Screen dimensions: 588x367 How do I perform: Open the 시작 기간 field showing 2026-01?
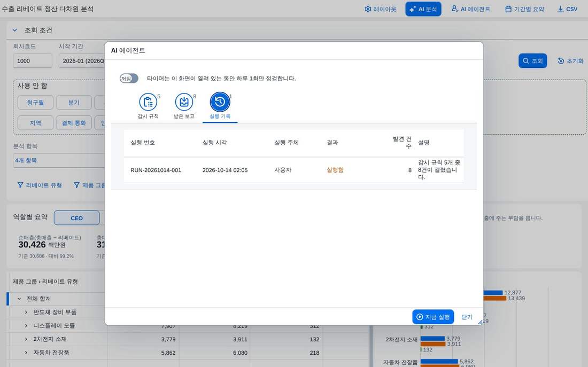click(82, 61)
